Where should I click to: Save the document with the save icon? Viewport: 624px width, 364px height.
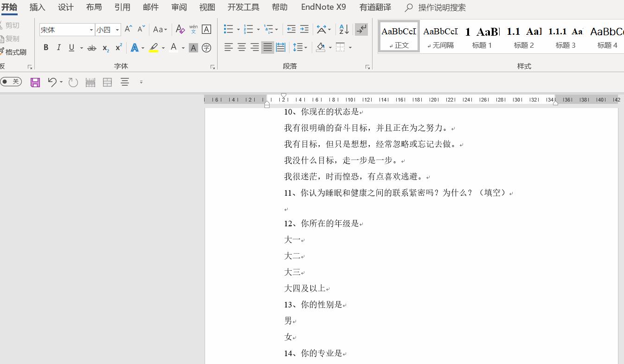[35, 82]
